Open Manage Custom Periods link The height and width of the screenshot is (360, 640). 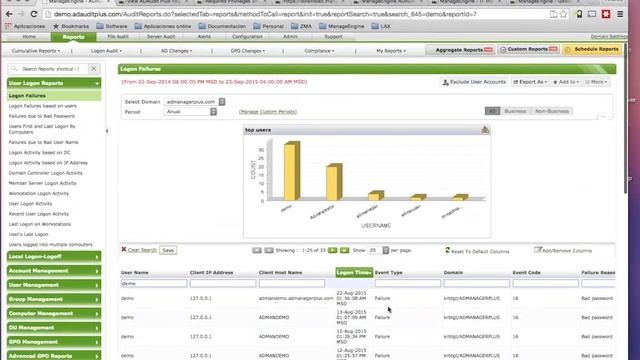pyautogui.click(x=268, y=112)
